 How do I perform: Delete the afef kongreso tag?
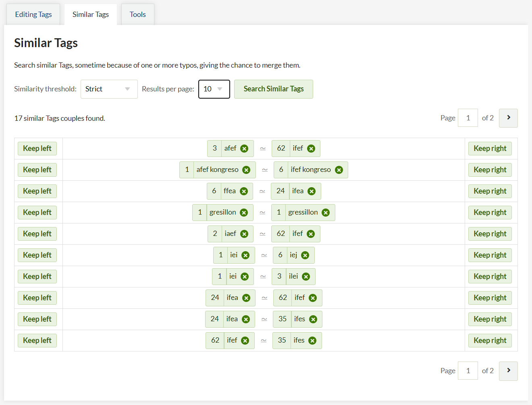pos(246,170)
